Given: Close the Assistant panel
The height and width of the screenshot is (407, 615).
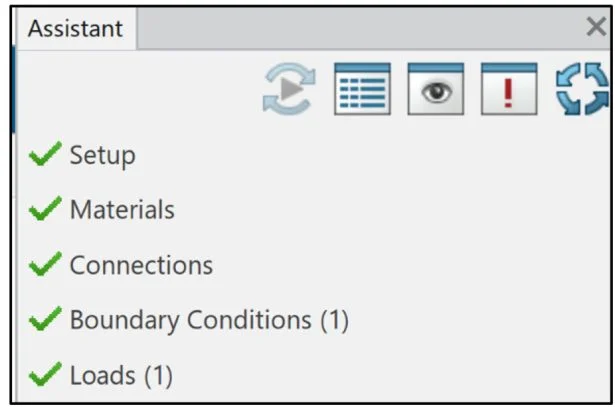Looking at the screenshot, I should (x=595, y=28).
